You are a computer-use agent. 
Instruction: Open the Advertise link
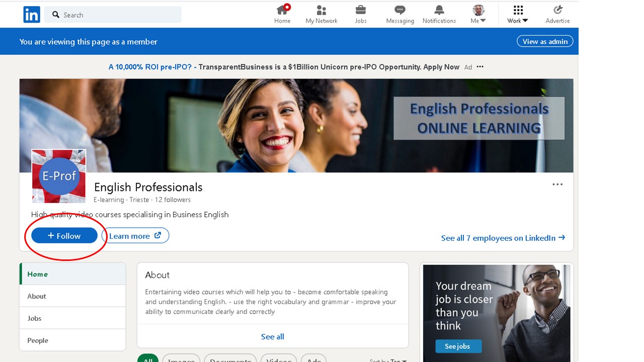[557, 14]
